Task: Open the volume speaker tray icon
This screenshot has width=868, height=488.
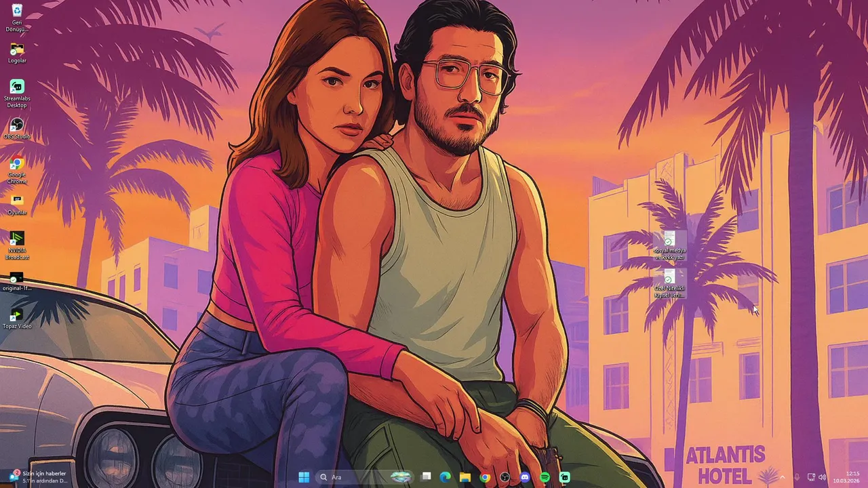Action: pos(823,477)
